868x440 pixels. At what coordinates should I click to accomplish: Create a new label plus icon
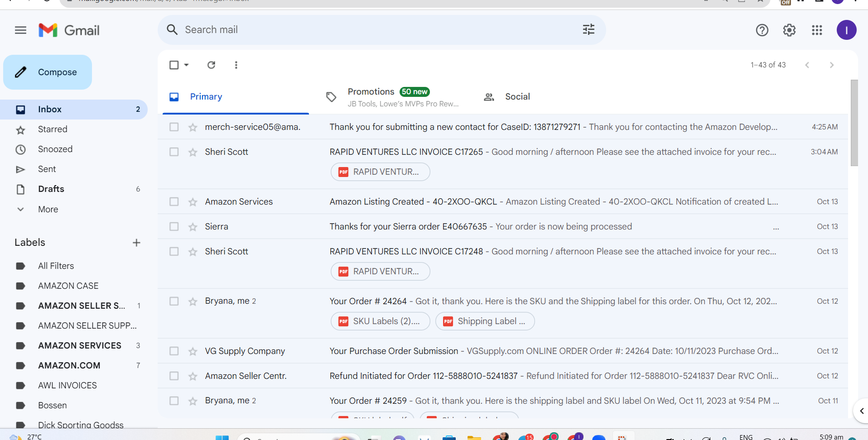pos(136,243)
